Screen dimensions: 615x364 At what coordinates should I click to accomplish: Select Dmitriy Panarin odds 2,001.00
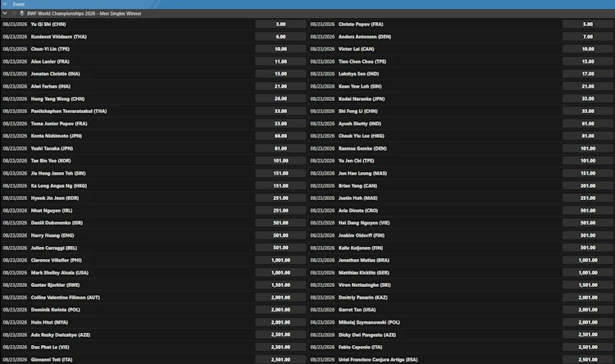(588, 298)
